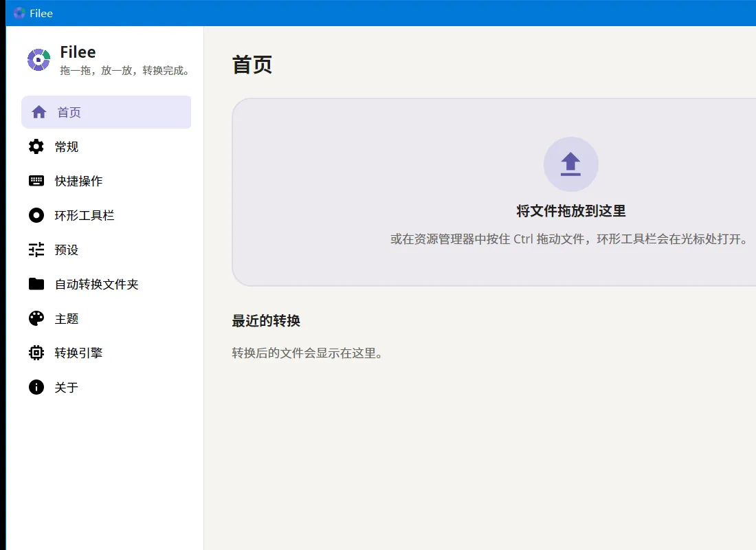756x550 pixels.
Task: Click the Filee logo in the sidebar header
Action: point(38,60)
